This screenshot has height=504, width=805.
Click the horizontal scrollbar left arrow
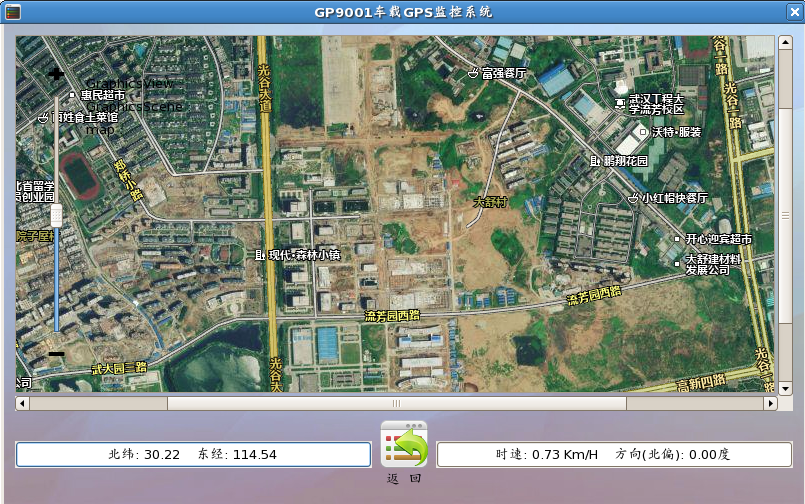pos(22,403)
